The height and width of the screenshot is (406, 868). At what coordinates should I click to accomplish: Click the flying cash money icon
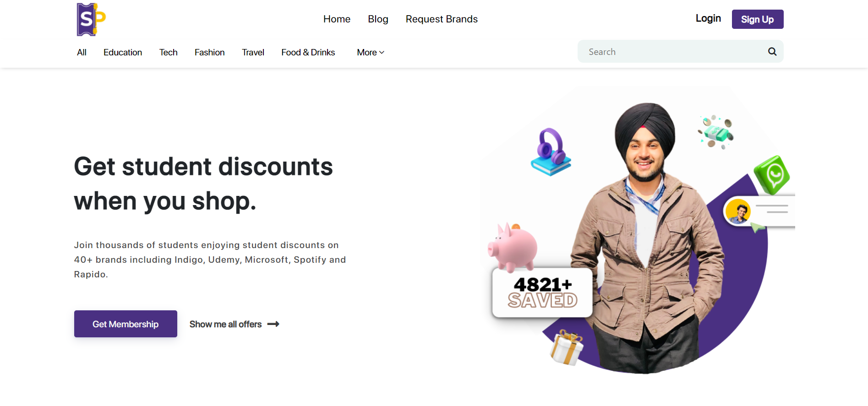[716, 132]
